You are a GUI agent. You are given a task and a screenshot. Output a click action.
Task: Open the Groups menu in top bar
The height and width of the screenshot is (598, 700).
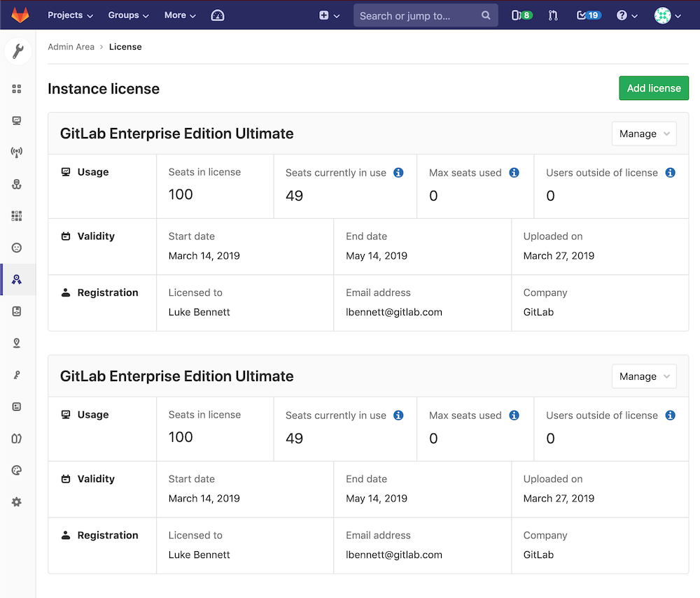point(128,15)
